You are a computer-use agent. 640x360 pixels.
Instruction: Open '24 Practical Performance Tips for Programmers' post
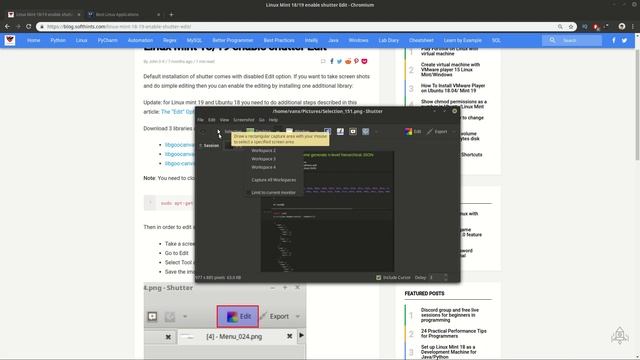(x=453, y=333)
